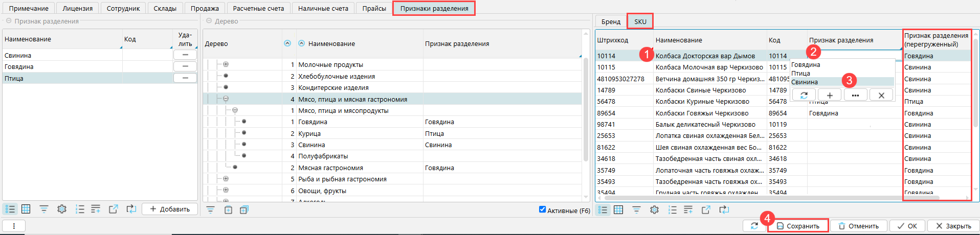Toggle the Активные (F6) checkbox
The width and height of the screenshot is (980, 235).
(542, 209)
